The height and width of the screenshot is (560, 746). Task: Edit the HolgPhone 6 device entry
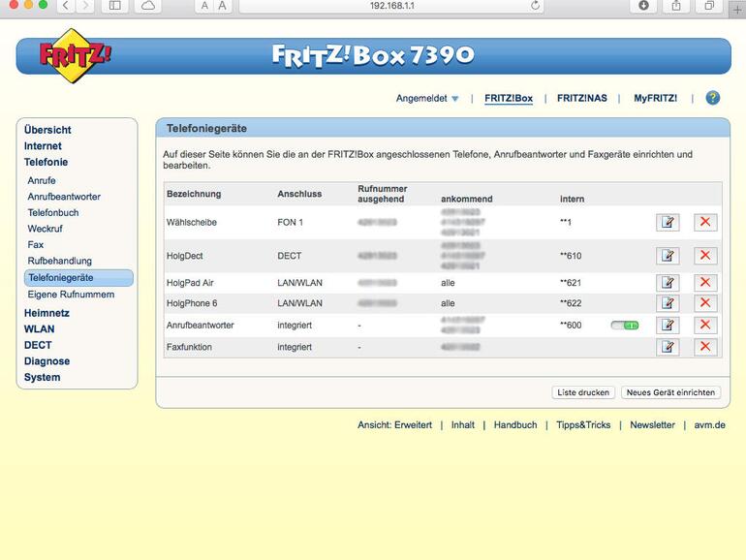(x=668, y=303)
